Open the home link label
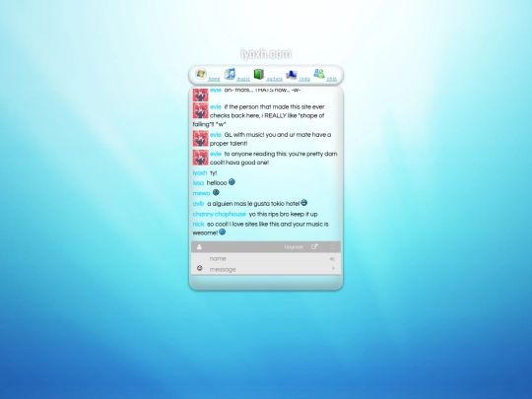This screenshot has width=532, height=399. (x=214, y=79)
